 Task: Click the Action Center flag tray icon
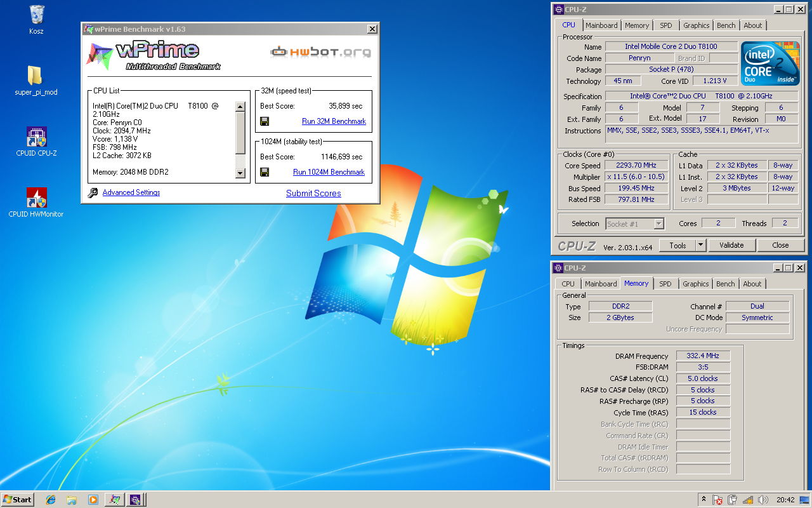717,500
